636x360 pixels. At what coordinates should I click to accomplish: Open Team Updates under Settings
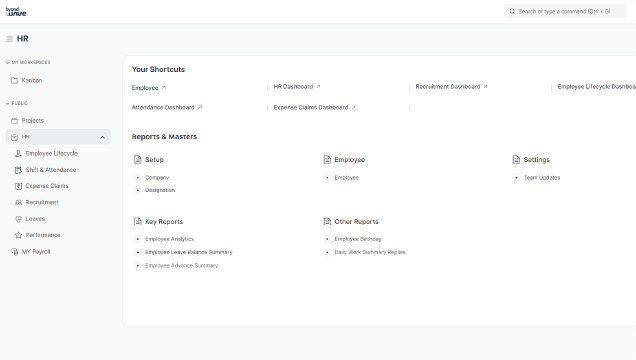[x=541, y=178]
